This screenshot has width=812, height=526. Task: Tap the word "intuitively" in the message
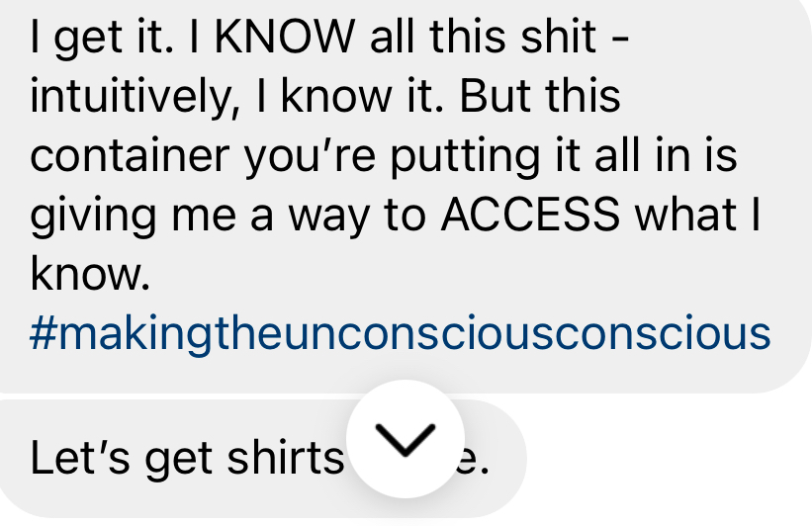pos(135,97)
